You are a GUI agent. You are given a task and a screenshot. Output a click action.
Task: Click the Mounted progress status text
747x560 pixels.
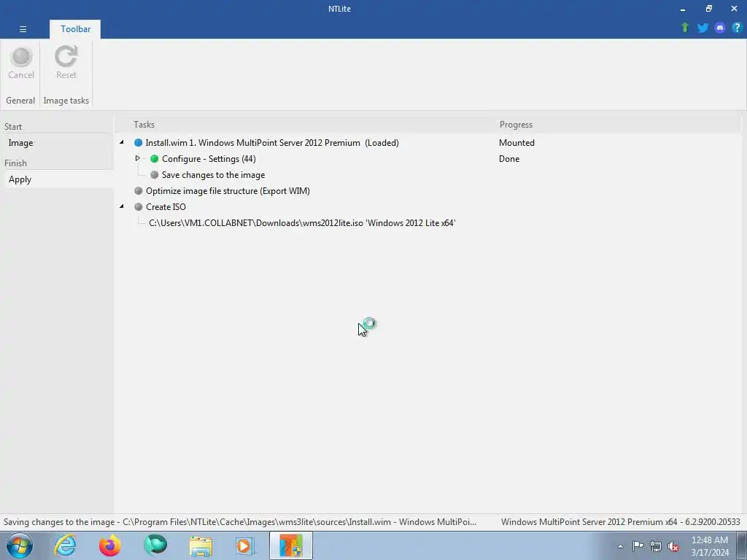tap(516, 143)
